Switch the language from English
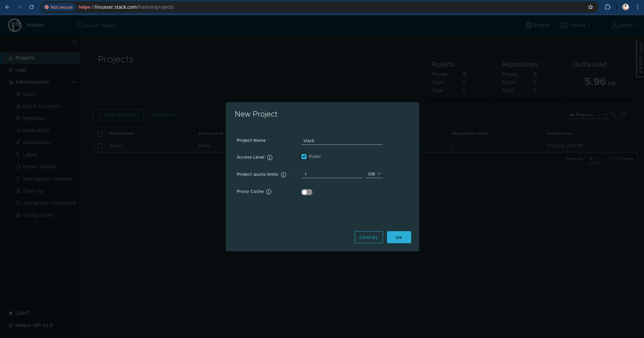The image size is (644, 338). click(540, 25)
